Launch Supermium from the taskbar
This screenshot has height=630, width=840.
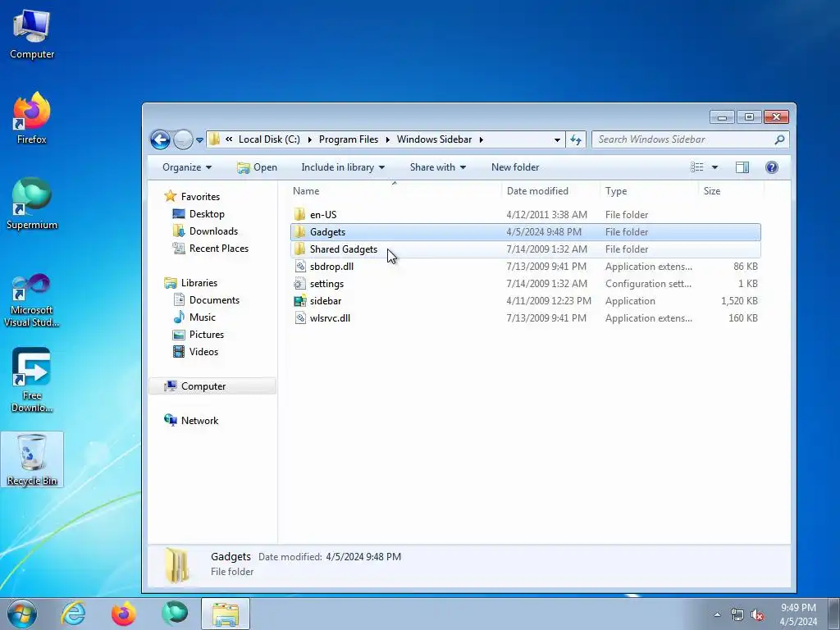(x=175, y=614)
